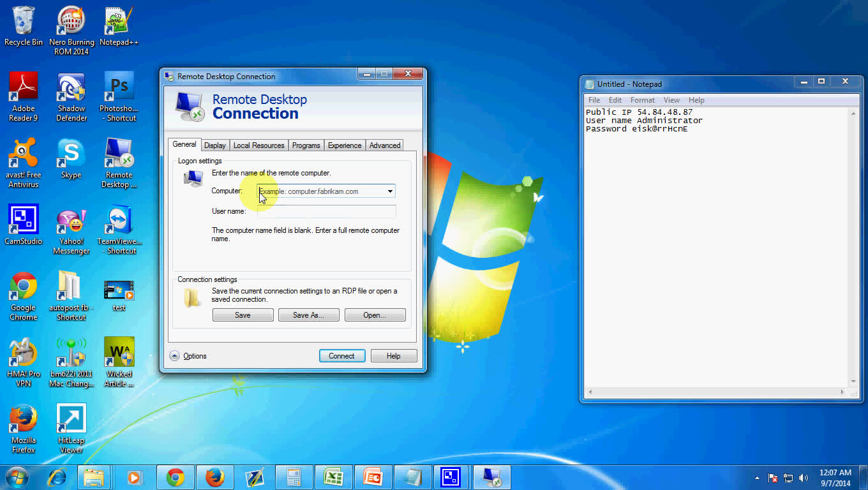Show hidden system tray icons

758,478
